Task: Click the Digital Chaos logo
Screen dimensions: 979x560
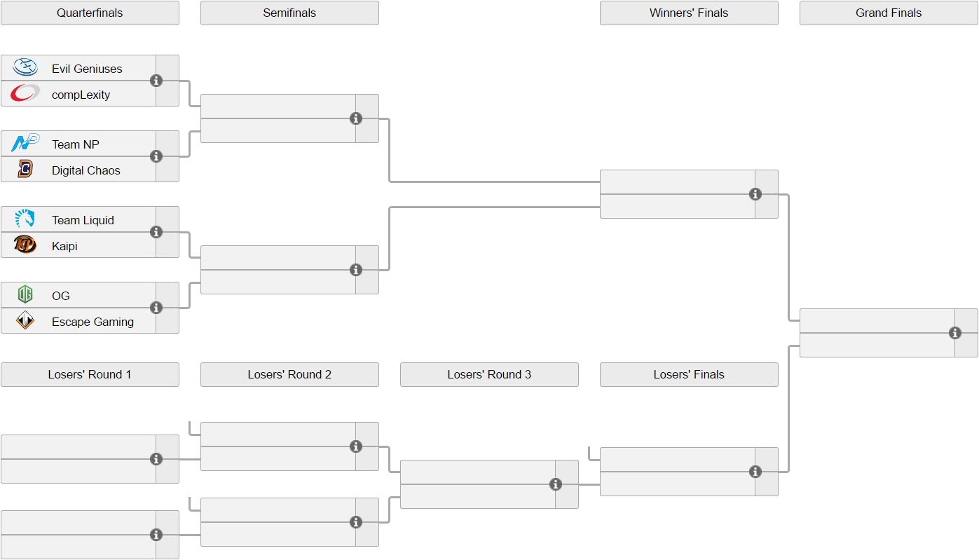Action: [x=25, y=170]
